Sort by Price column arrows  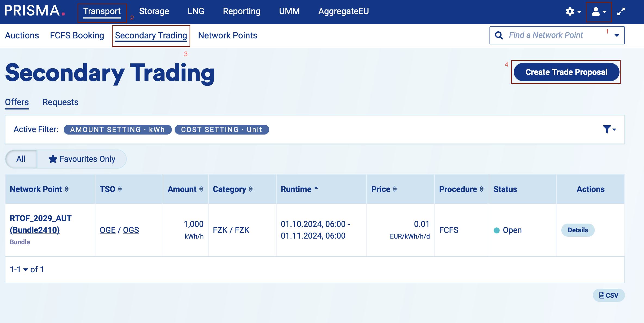pos(395,189)
